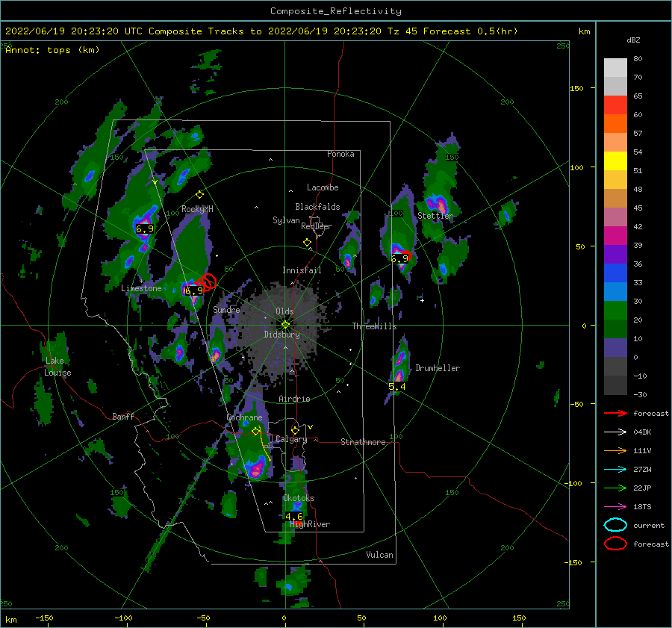The width and height of the screenshot is (672, 628).
Task: Click the yellow diamond marker below RedDeer
Action: 307,242
